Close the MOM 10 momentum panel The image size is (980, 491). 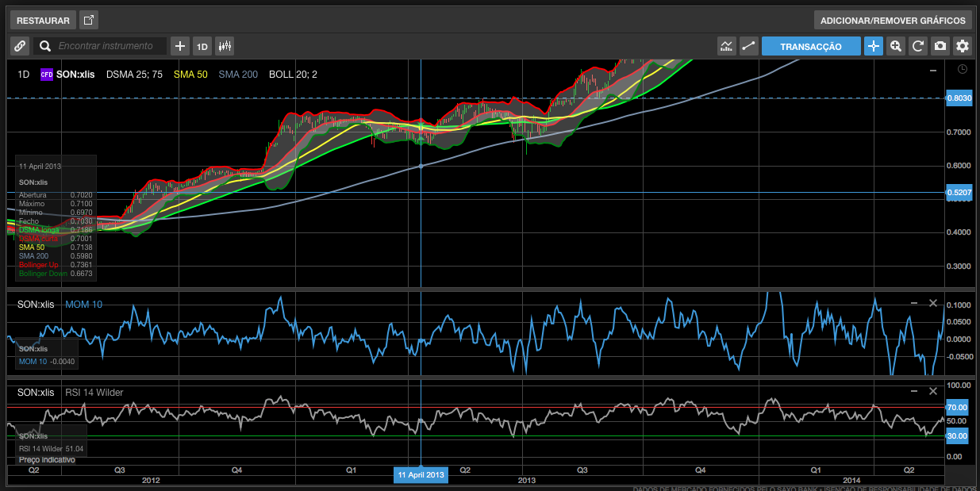(933, 303)
